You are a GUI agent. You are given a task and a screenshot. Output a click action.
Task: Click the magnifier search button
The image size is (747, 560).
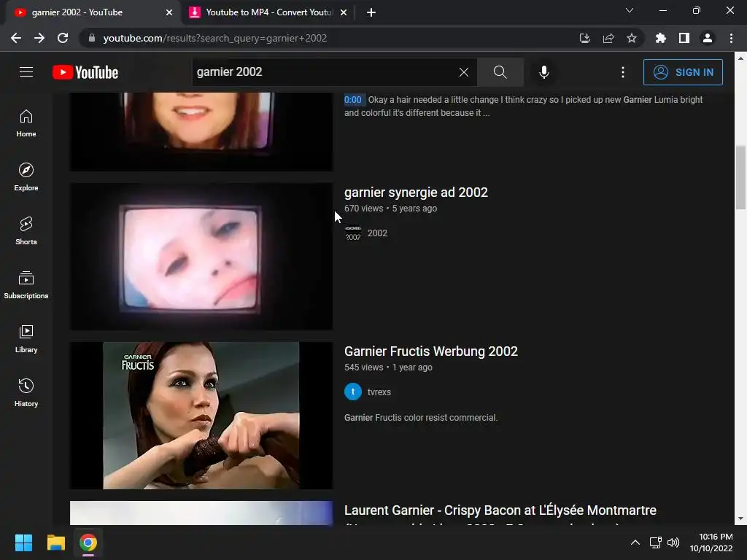(500, 72)
